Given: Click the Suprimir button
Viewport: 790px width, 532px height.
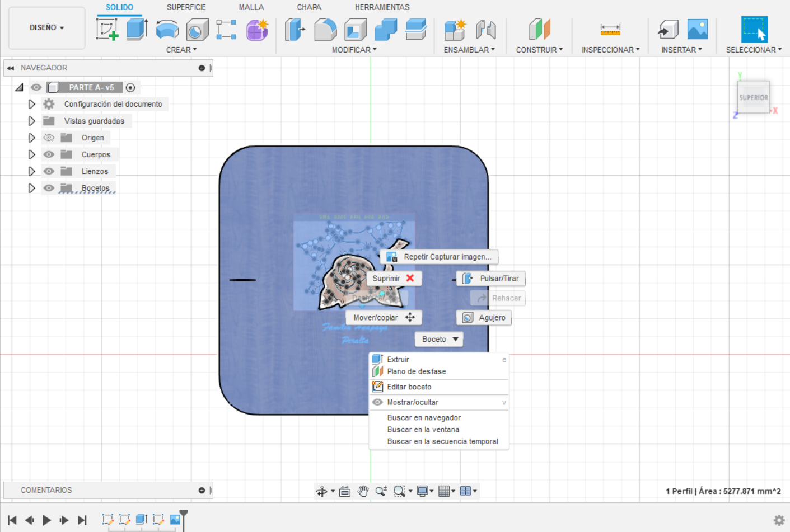Looking at the screenshot, I should (x=393, y=278).
